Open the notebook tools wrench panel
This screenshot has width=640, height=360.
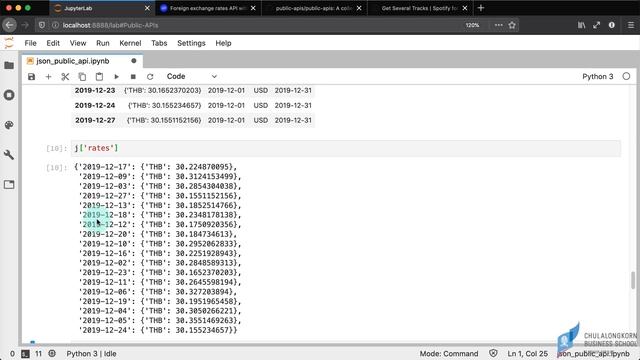pos(9,155)
